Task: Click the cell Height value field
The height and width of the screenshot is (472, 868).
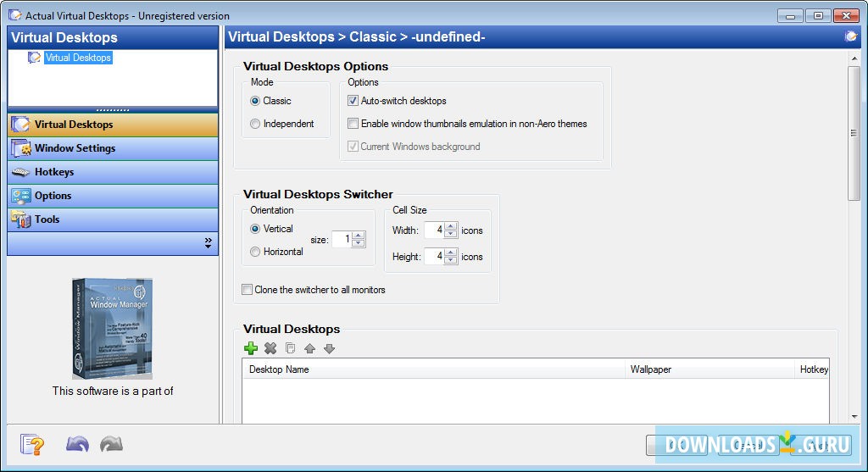Action: [x=435, y=256]
